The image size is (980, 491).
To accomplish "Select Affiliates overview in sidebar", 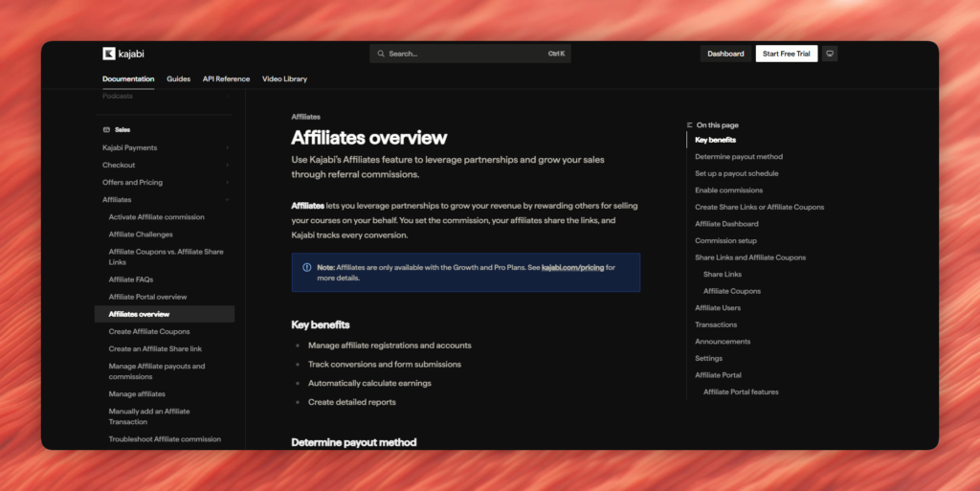I will coord(165,314).
